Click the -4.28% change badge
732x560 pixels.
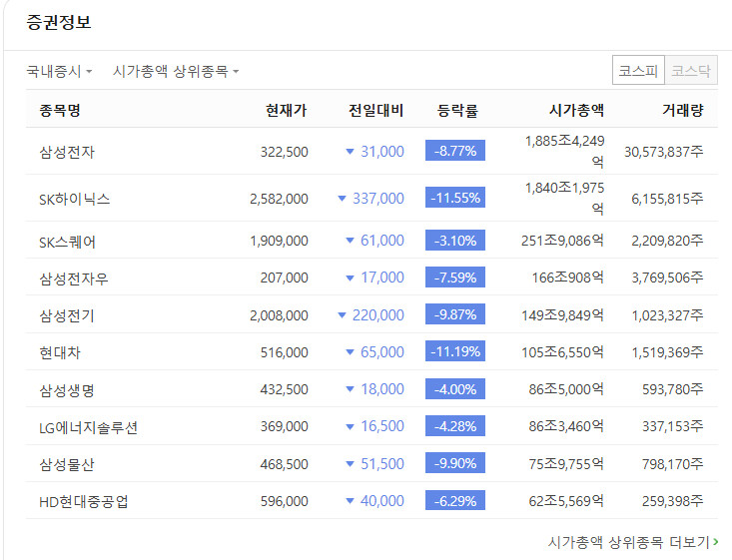point(455,426)
